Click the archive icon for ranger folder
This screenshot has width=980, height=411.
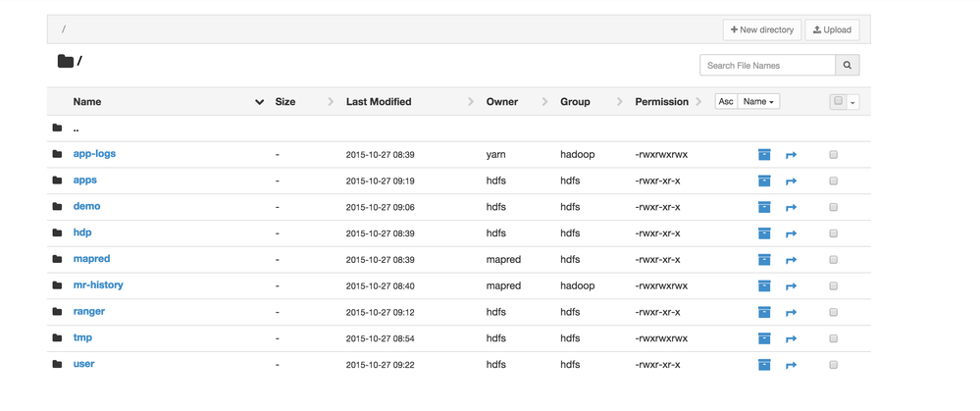(764, 312)
